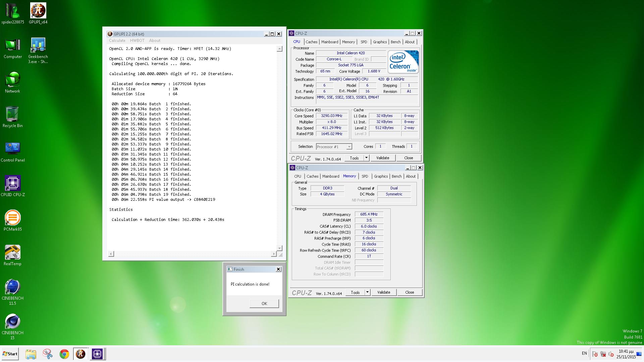
Task: Switch to the GPUPI taskbar button
Action: coord(80,354)
